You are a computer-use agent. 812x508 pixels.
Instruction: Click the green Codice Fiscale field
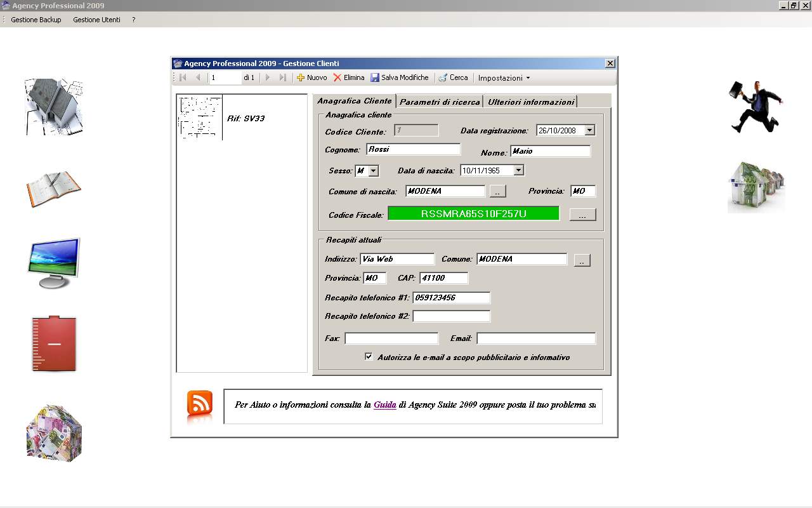coord(474,214)
